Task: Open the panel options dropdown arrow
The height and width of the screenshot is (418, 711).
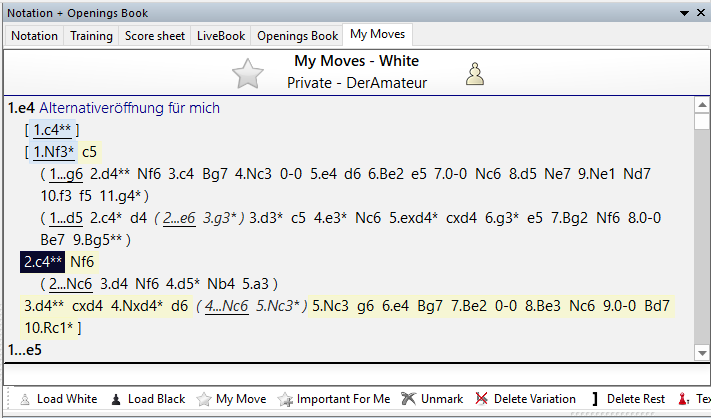Action: click(x=685, y=13)
